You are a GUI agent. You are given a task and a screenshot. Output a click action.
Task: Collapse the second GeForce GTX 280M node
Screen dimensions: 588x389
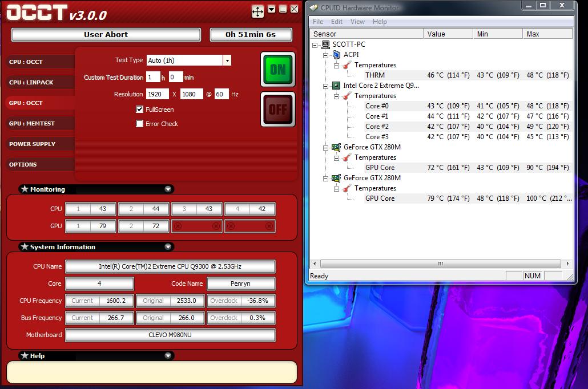pyautogui.click(x=325, y=179)
